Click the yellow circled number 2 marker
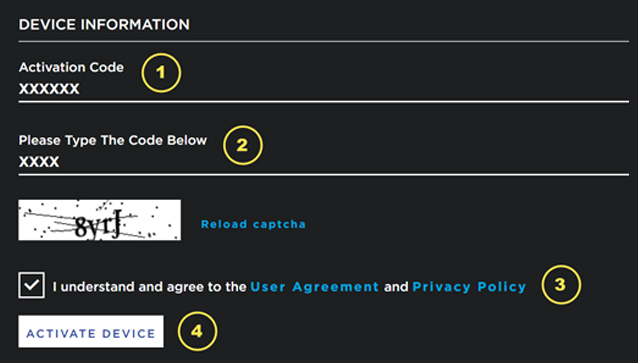Viewport: 638px width, 363px height. 243,145
